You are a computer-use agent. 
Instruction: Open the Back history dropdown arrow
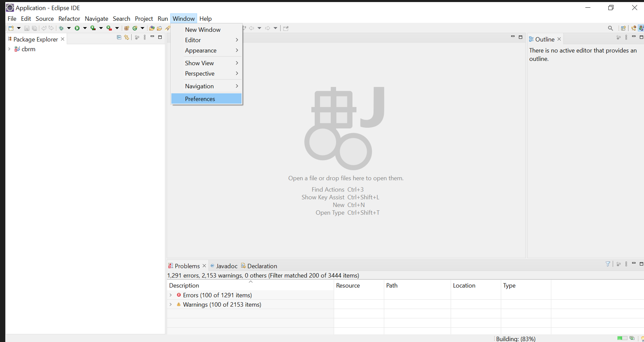click(260, 28)
